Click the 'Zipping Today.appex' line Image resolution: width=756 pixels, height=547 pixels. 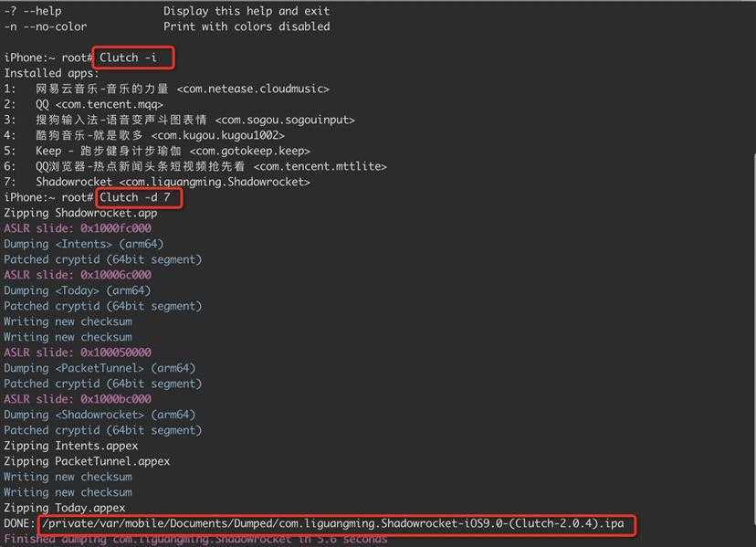pos(65,508)
